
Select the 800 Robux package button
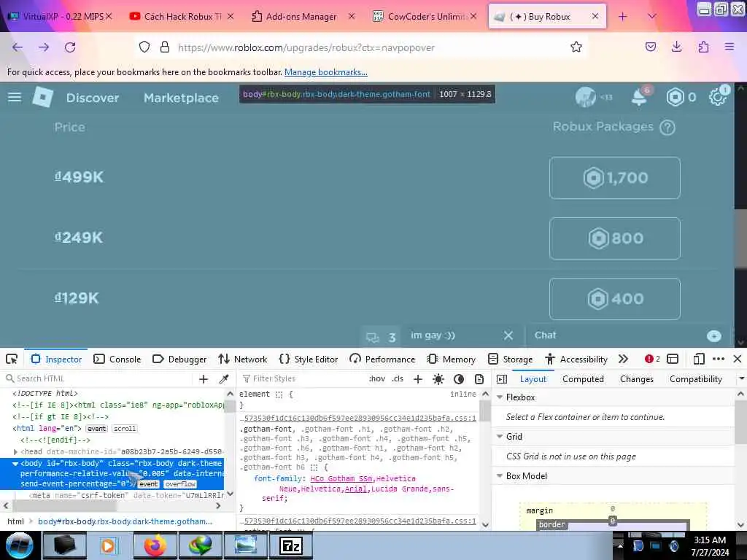[x=614, y=238]
